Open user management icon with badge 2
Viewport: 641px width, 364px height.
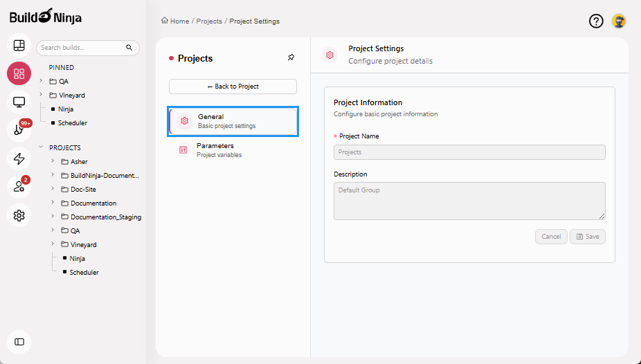tap(19, 187)
